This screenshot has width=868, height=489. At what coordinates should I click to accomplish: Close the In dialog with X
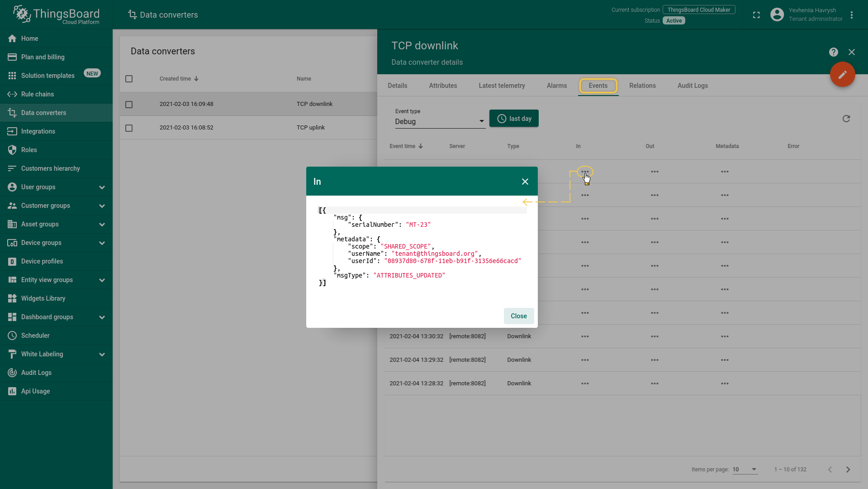coord(525,182)
